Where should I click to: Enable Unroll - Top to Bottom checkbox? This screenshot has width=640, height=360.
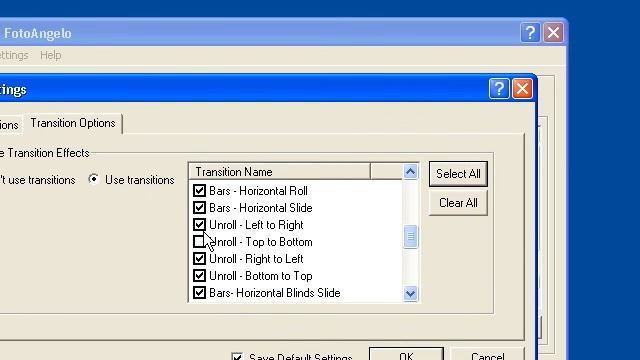click(x=199, y=242)
